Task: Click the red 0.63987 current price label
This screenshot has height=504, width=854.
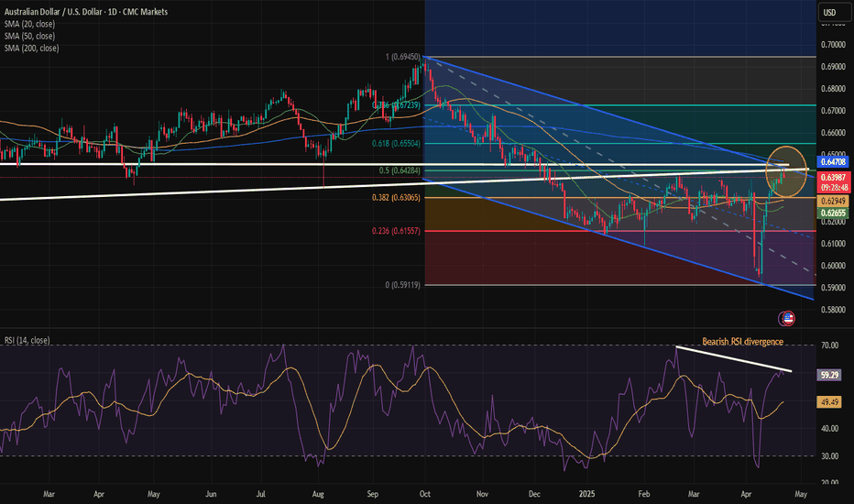Action: click(x=833, y=182)
